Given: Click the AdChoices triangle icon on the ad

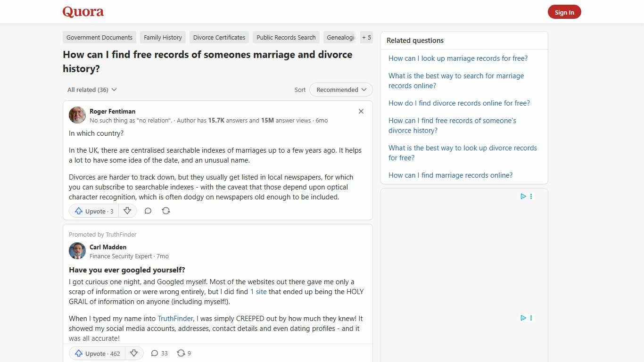Looking at the screenshot, I should tap(523, 197).
